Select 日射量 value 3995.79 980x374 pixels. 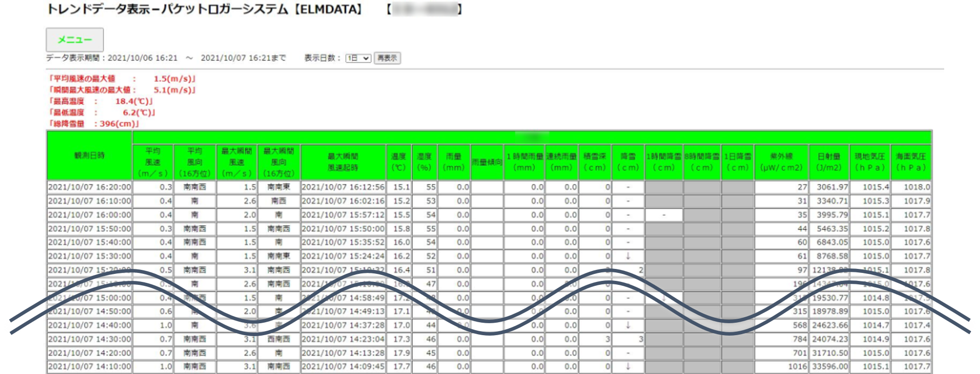click(x=829, y=215)
